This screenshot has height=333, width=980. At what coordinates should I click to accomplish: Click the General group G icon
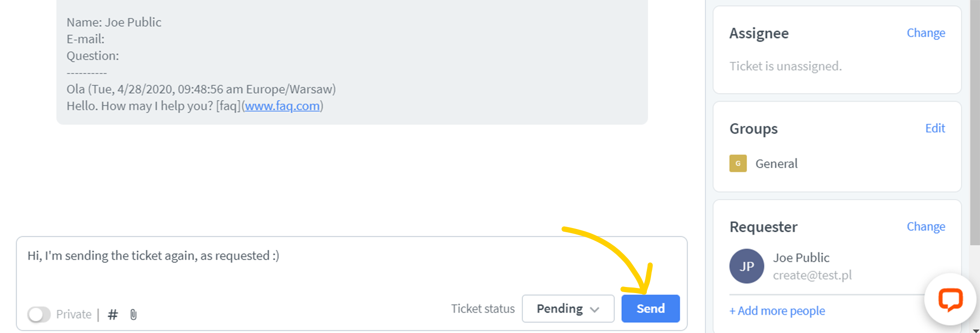738,163
